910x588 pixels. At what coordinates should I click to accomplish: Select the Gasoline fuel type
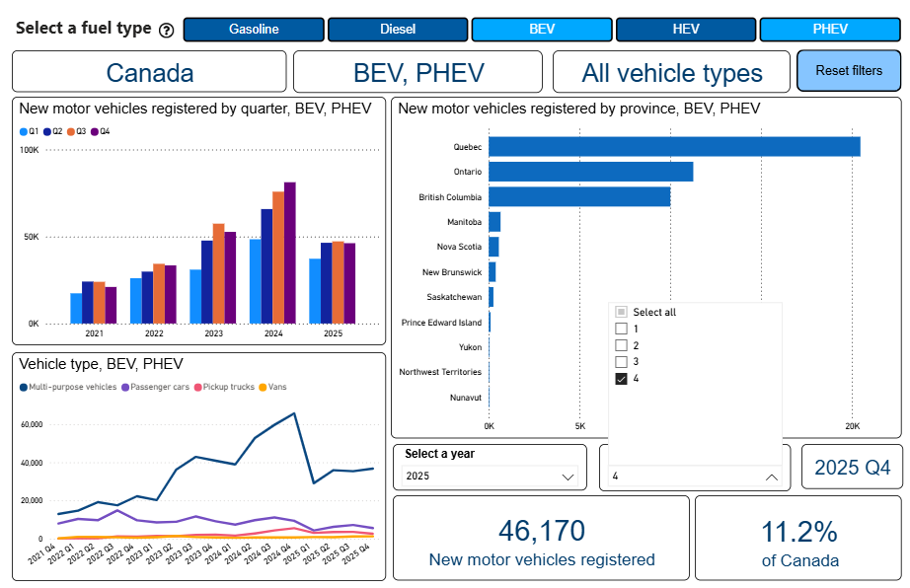pyautogui.click(x=254, y=30)
